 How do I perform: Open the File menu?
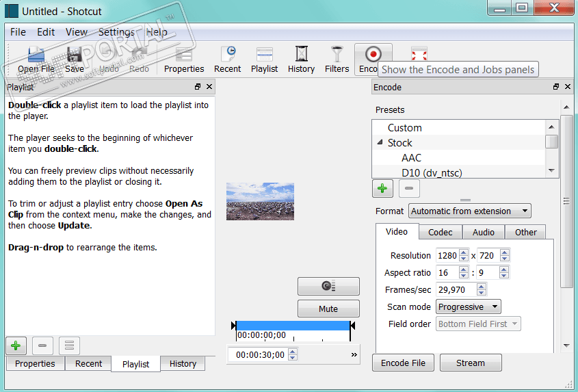18,32
